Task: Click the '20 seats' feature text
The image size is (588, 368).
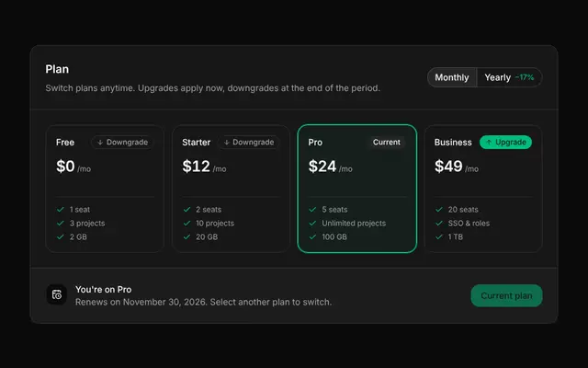Action: tap(463, 210)
